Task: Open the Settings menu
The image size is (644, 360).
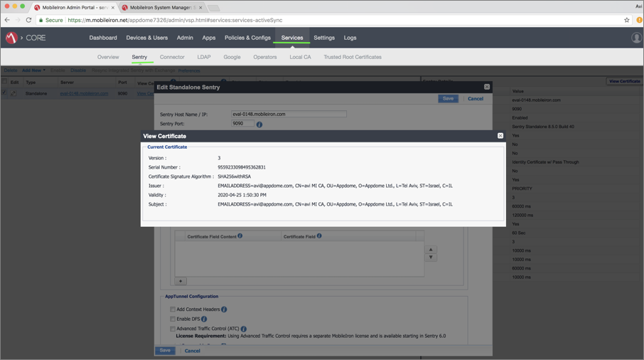Action: click(324, 38)
